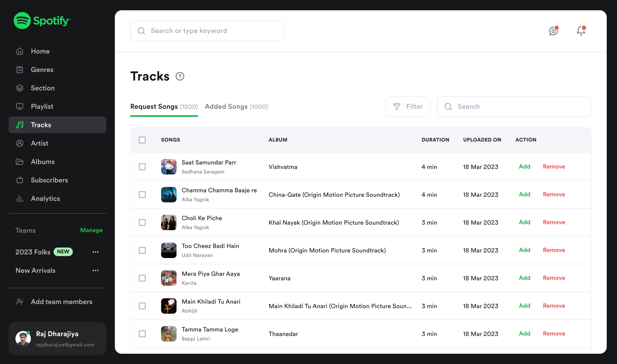Open Mera Piya Ghar Aaya album art

pos(169,278)
